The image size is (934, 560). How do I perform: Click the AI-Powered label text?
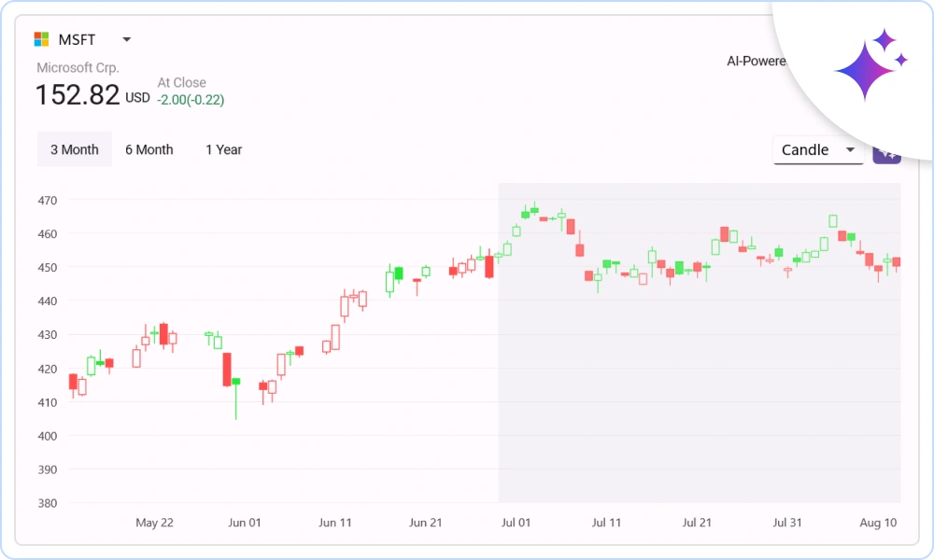click(x=756, y=62)
